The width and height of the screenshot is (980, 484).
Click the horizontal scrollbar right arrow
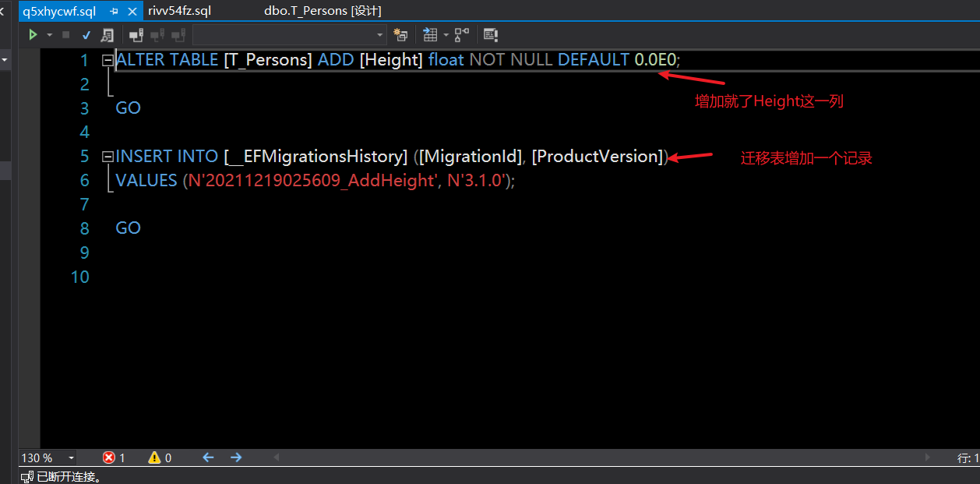click(927, 458)
